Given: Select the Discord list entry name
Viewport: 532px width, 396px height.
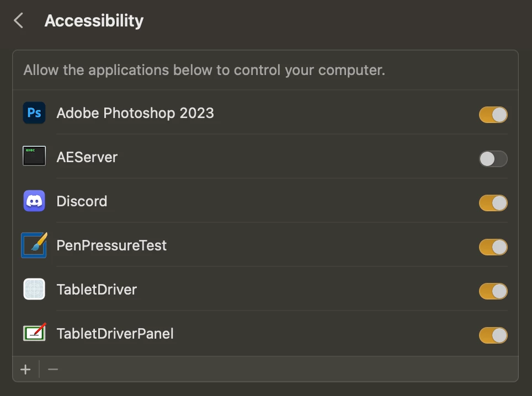Looking at the screenshot, I should (82, 201).
